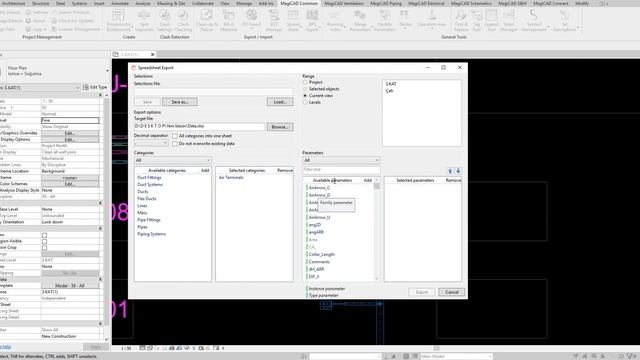Click the Export button in dialog
Viewport: 640px width, 360px height.
click(x=422, y=292)
